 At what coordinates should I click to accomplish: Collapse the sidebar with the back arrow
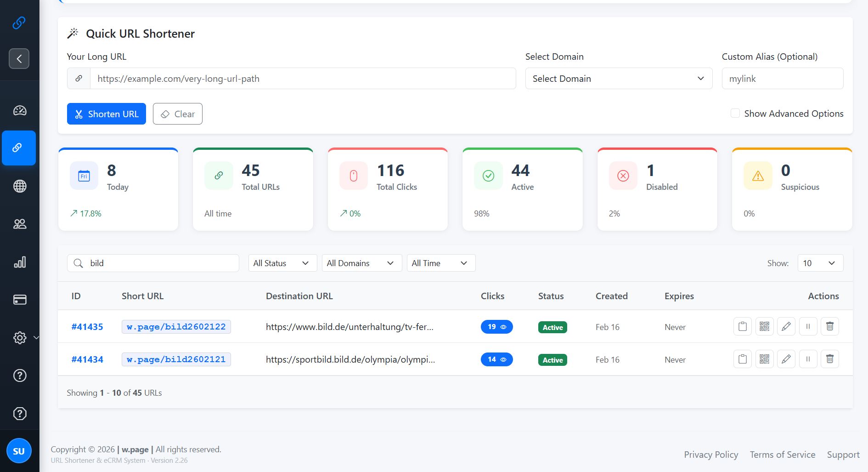coord(19,58)
